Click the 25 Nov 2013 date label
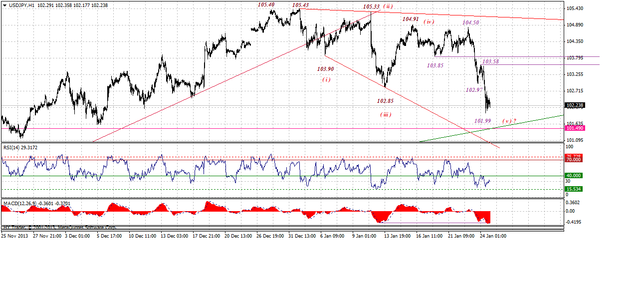The image size is (644, 300). 15,236
